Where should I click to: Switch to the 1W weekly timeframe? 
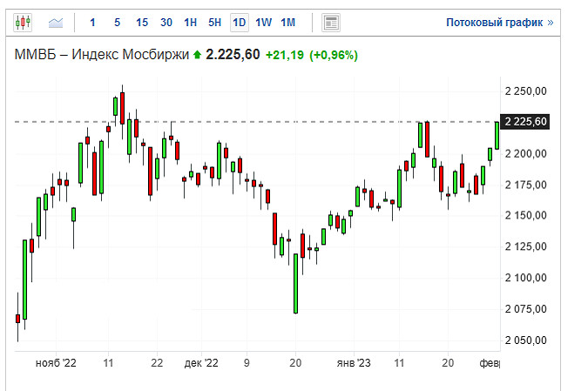pos(264,23)
